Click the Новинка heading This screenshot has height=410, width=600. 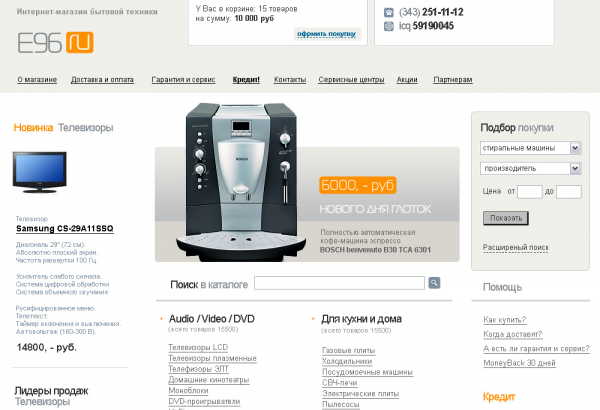point(33,127)
